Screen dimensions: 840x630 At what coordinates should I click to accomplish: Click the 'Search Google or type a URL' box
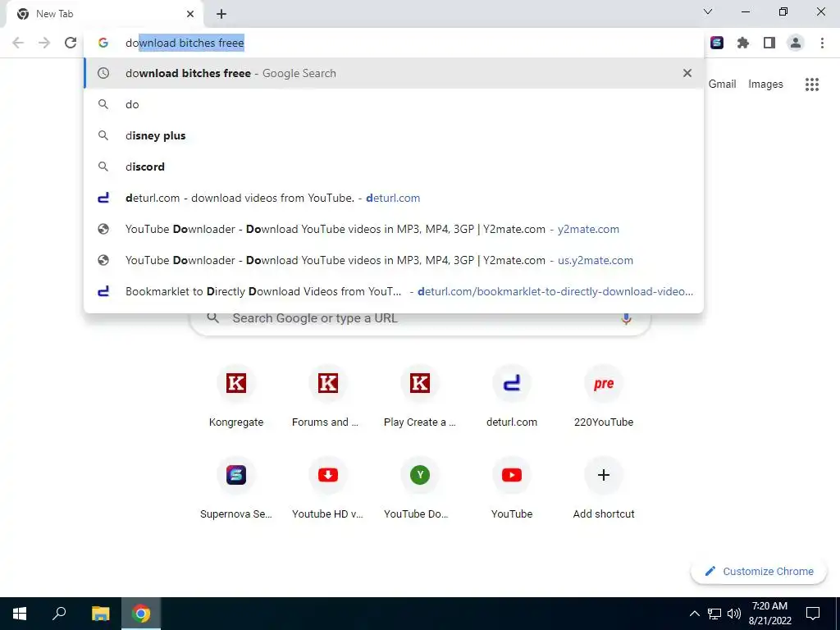point(421,318)
